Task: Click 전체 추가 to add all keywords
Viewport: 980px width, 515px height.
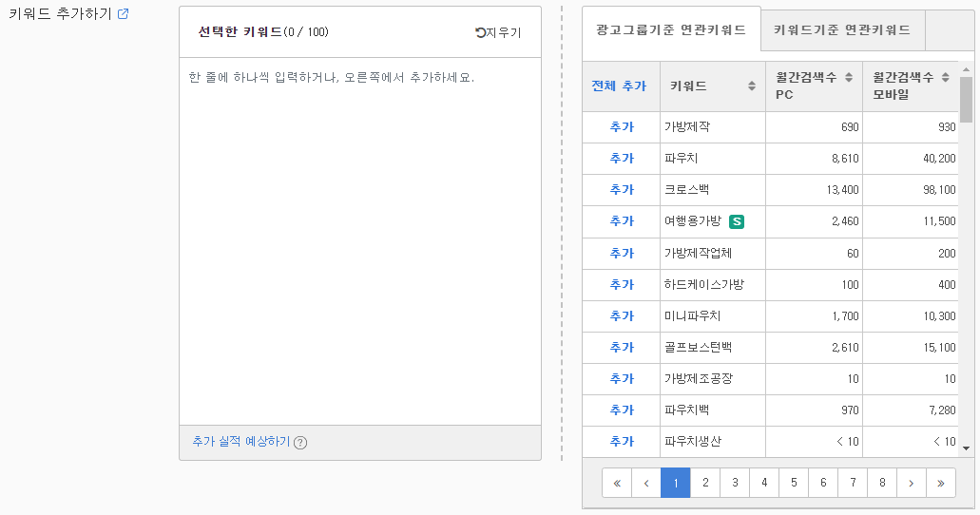Action: pyautogui.click(x=619, y=86)
